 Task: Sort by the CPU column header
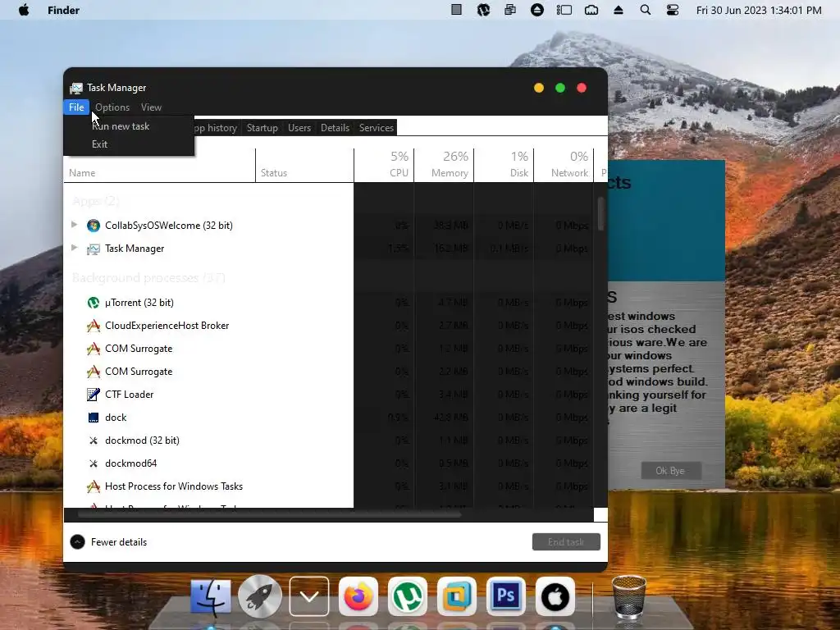click(x=384, y=166)
